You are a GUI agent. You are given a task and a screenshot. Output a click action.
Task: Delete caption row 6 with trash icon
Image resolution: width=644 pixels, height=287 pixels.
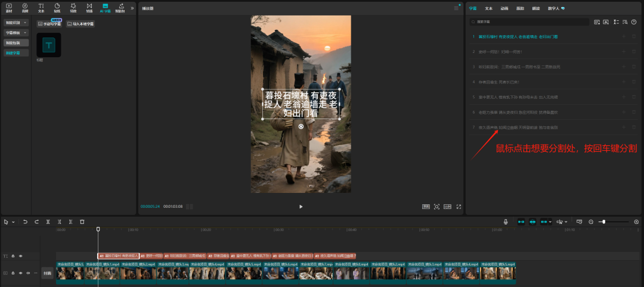[634, 113]
